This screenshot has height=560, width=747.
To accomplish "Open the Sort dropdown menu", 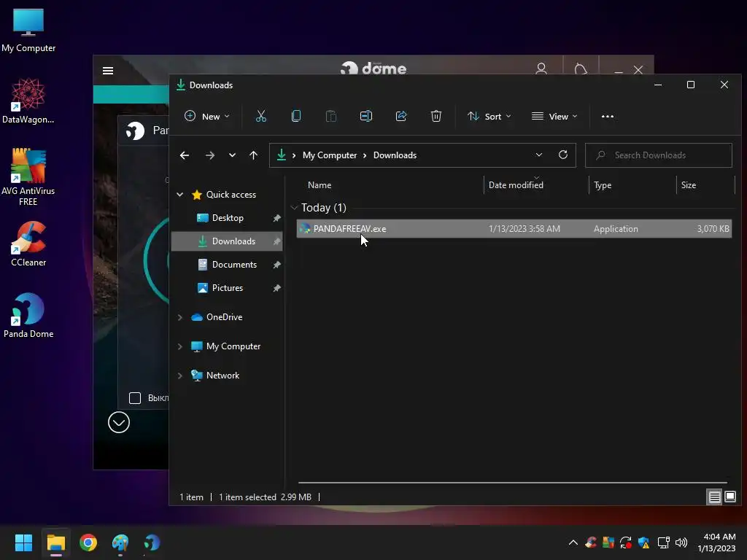I will click(x=489, y=116).
